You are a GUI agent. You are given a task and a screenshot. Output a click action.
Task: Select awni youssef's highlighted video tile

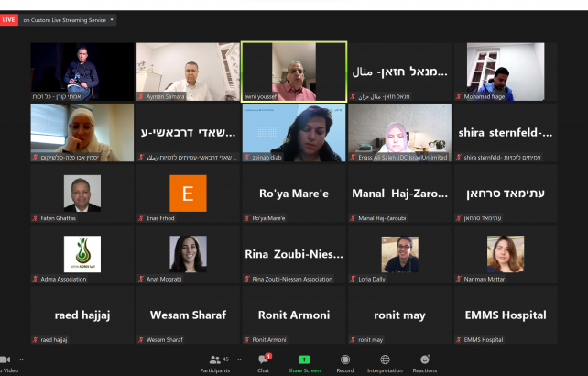click(294, 72)
